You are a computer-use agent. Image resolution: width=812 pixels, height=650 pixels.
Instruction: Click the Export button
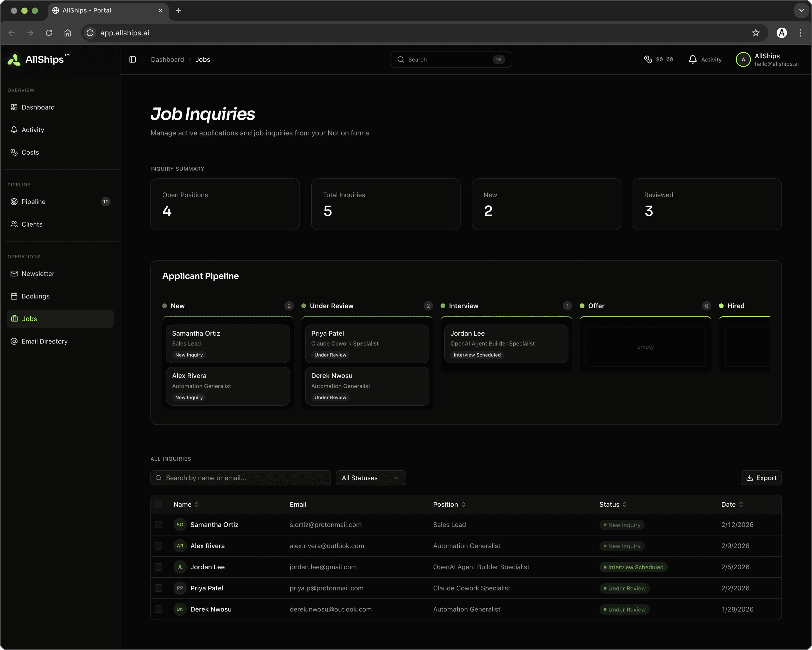[x=761, y=477]
